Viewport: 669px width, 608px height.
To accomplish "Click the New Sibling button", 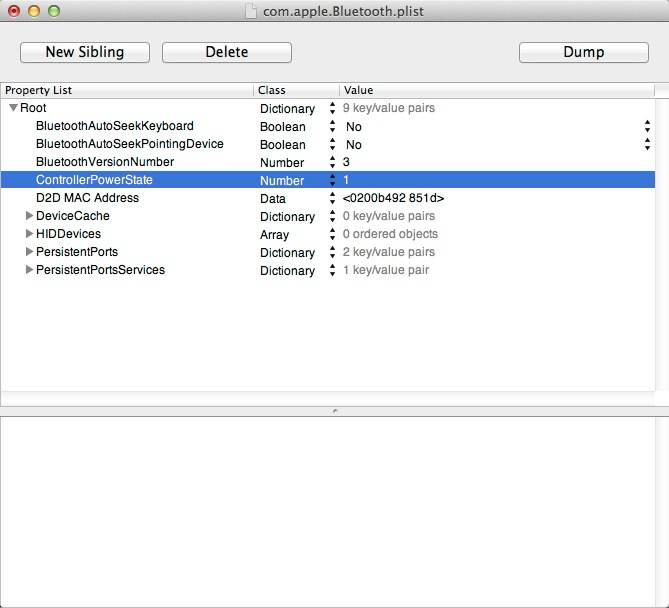I will [x=85, y=52].
